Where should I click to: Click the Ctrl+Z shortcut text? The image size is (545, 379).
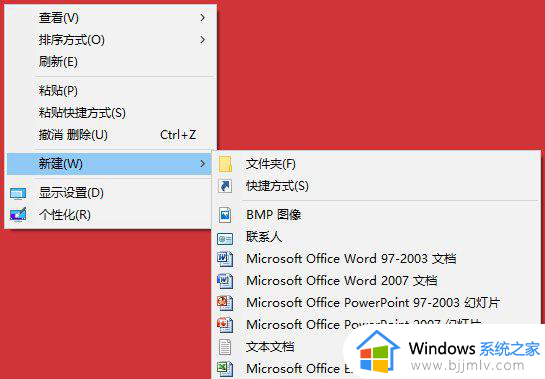pos(178,135)
